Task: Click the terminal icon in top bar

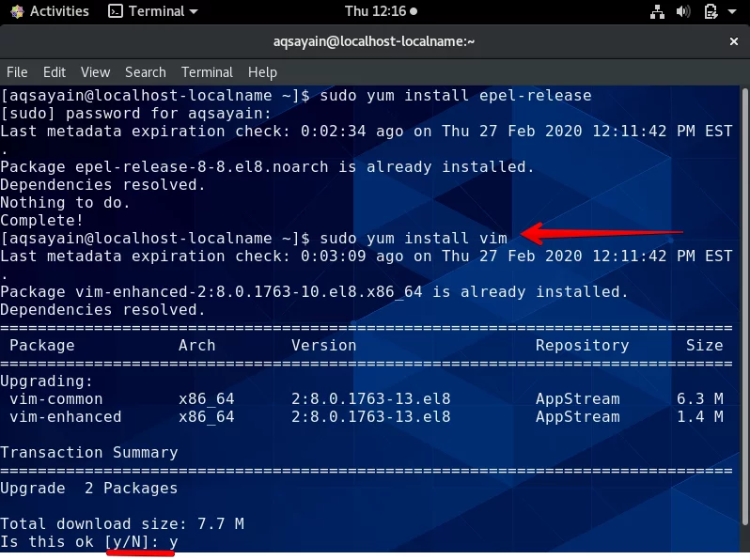Action: pyautogui.click(x=116, y=11)
